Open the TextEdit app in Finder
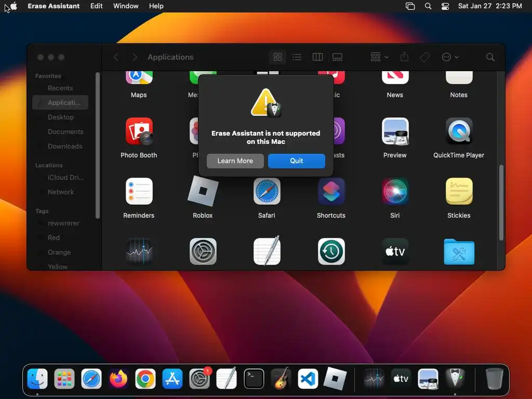532x399 pixels. pos(267,251)
